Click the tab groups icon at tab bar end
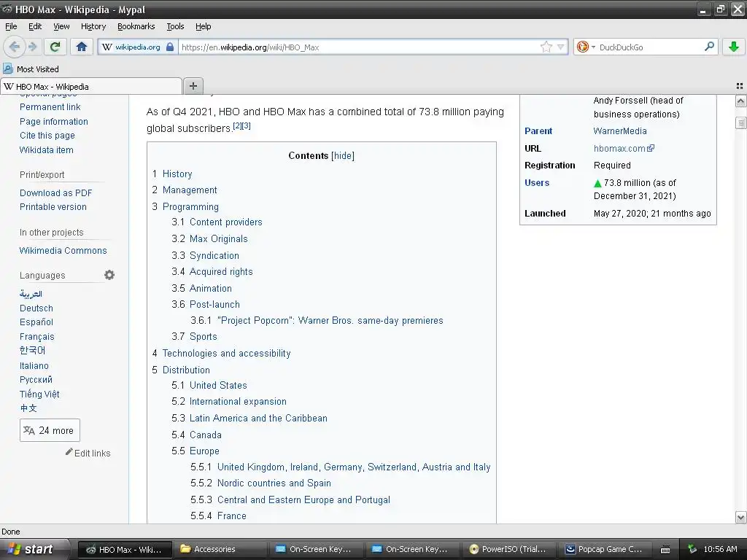Image resolution: width=747 pixels, height=560 pixels. 740,86
